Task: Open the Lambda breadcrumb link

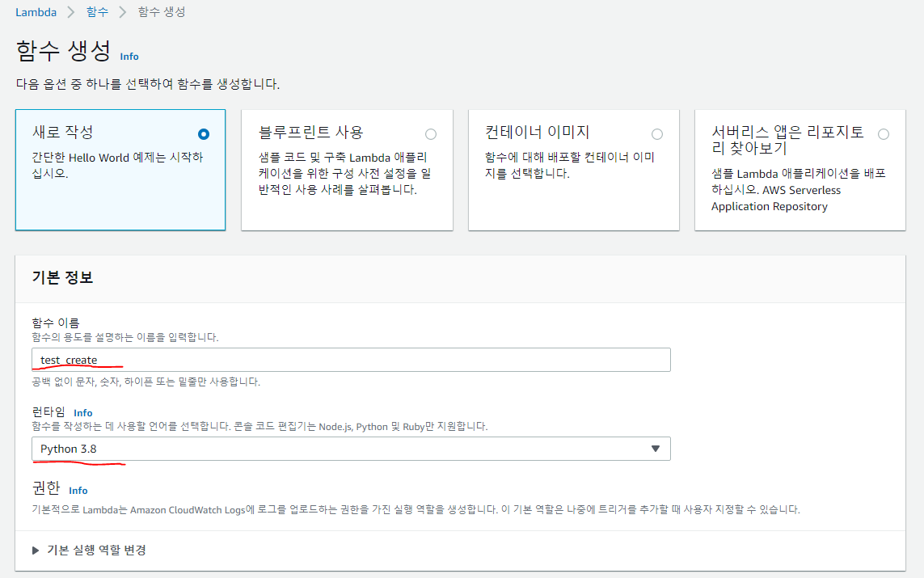Action: (x=36, y=12)
